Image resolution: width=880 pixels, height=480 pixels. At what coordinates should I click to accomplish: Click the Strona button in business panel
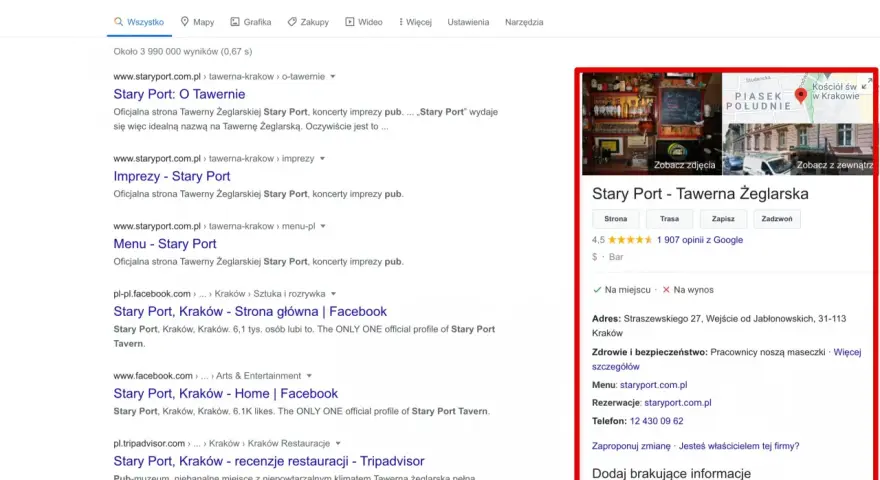click(x=616, y=219)
